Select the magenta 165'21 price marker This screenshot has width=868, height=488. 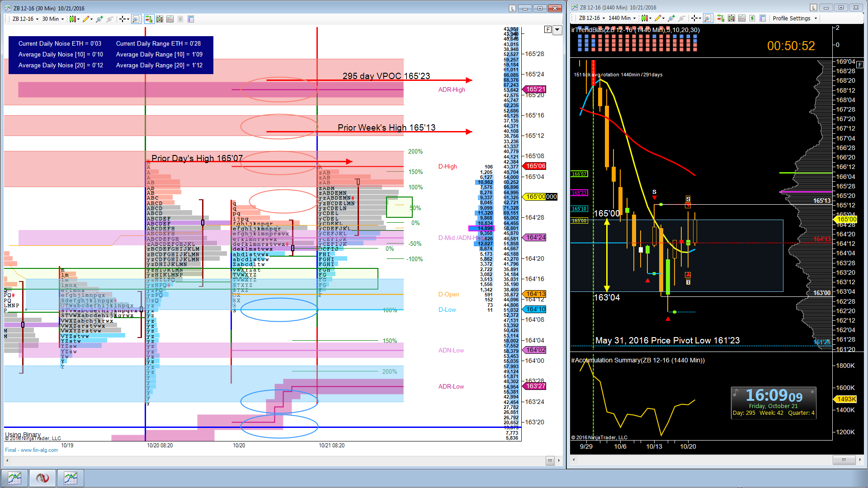535,89
